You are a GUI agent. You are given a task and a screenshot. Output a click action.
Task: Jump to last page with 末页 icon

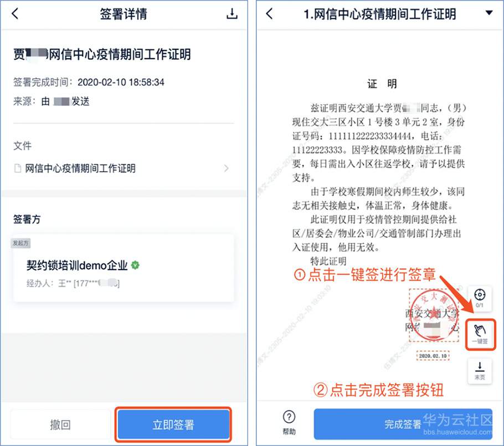click(x=480, y=371)
